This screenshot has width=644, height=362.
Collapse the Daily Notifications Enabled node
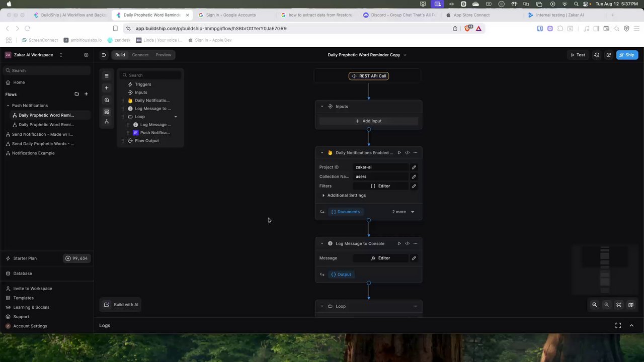click(322, 153)
